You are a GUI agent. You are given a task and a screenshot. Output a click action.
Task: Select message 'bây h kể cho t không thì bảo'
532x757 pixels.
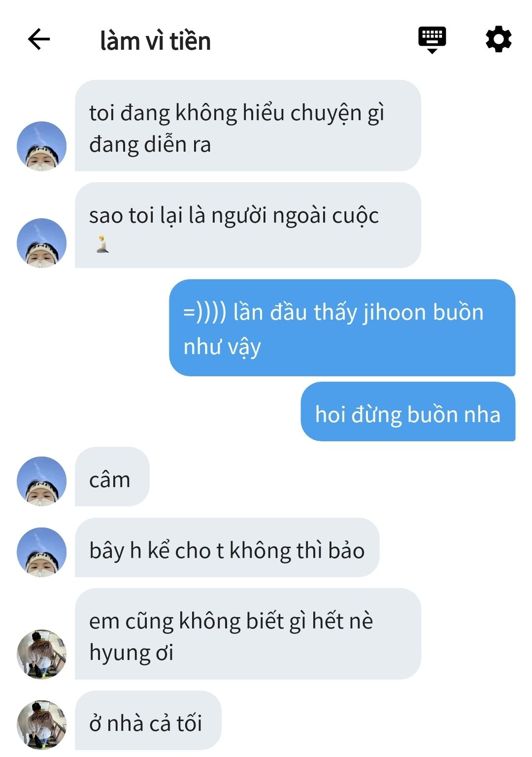[x=227, y=547]
